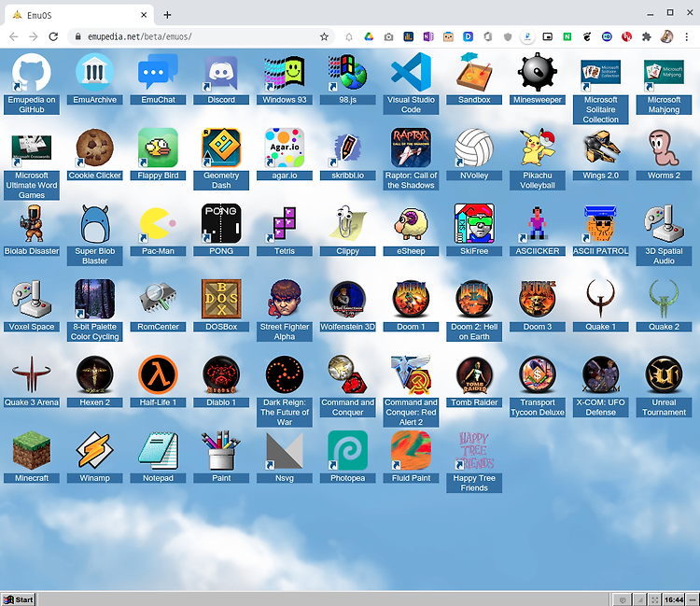The height and width of the screenshot is (606, 700).
Task: Select the agar.io icon
Action: click(285, 148)
